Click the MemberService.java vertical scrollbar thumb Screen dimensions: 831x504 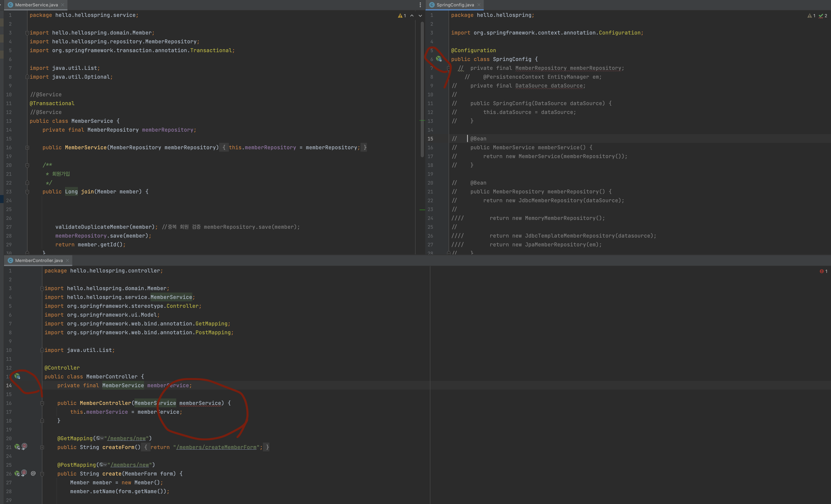coord(422,89)
